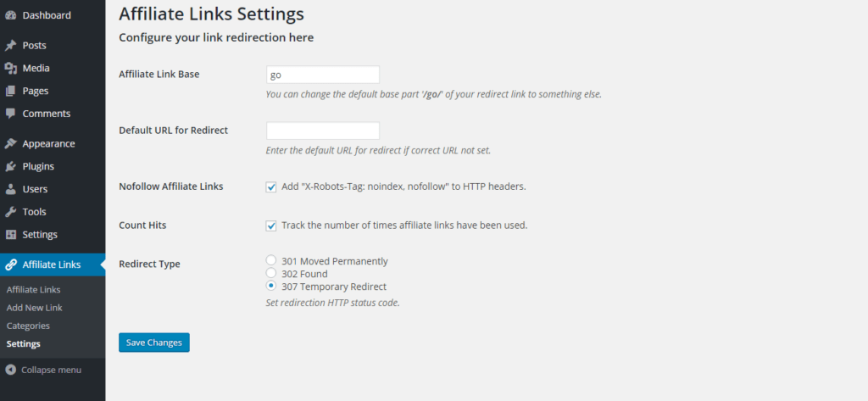
Task: Click the Plugins plug icon
Action: coord(10,166)
